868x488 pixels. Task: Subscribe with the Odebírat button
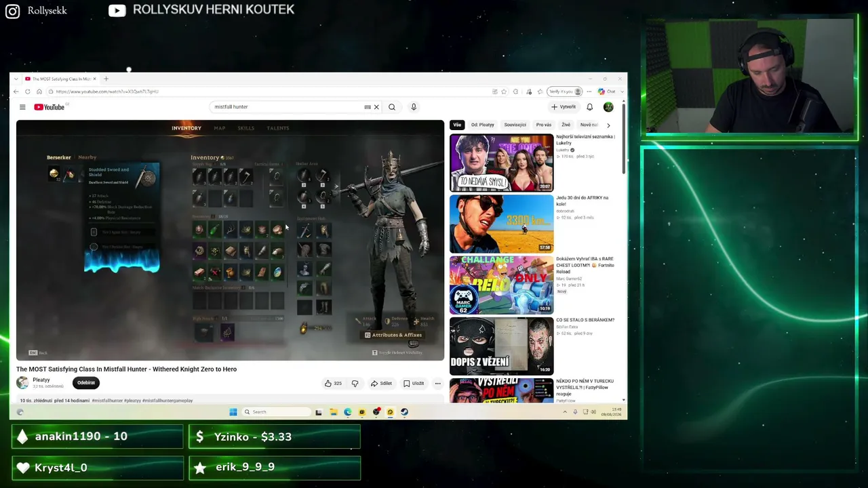(x=86, y=383)
